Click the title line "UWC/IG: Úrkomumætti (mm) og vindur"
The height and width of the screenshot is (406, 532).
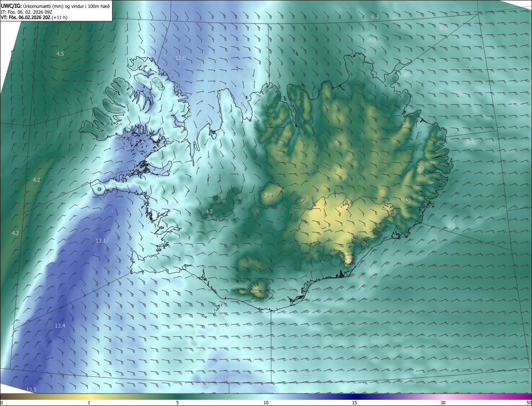pyautogui.click(x=55, y=5)
